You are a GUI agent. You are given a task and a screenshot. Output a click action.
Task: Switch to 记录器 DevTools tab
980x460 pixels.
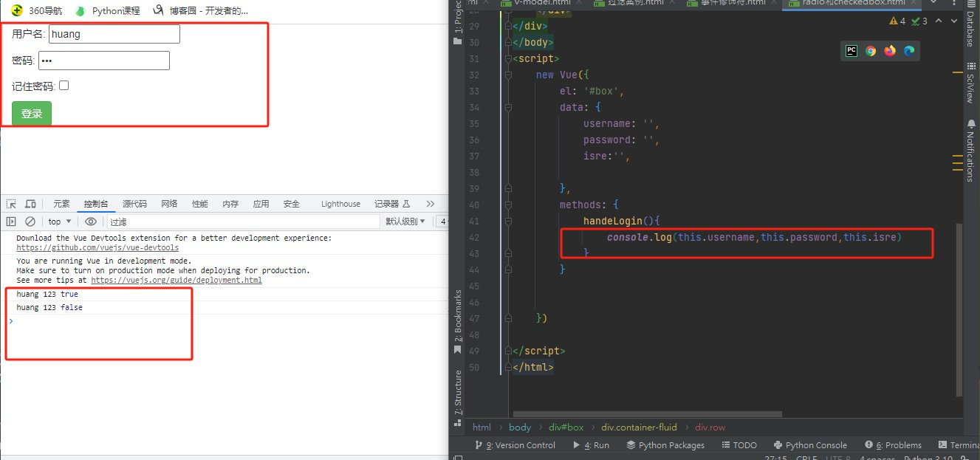(391, 204)
